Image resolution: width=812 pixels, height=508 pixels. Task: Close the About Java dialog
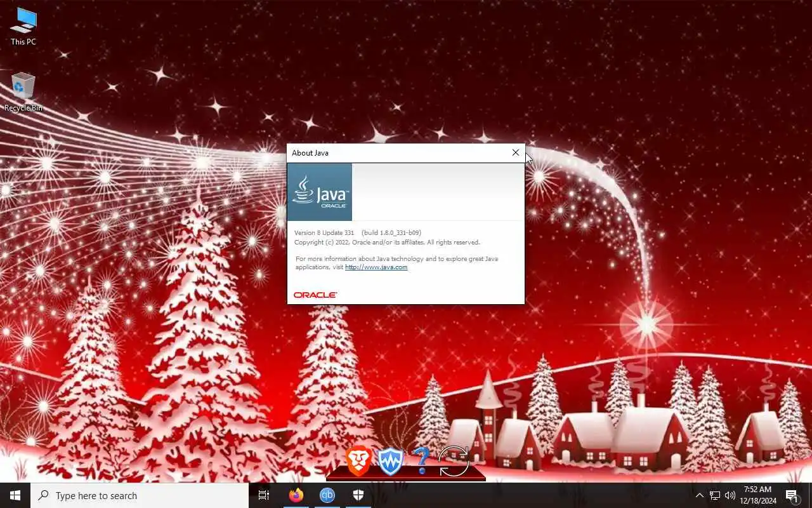coord(516,152)
